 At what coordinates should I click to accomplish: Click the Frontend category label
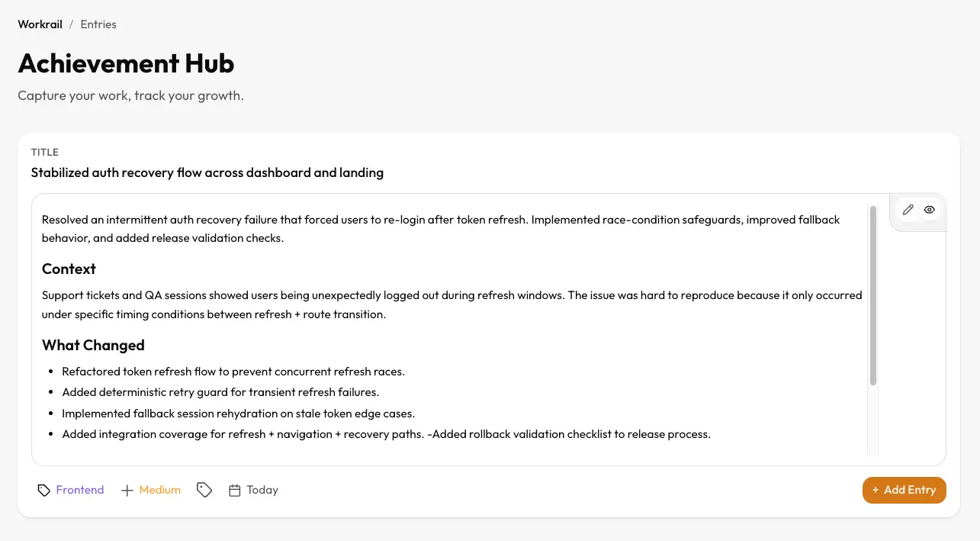pyautogui.click(x=79, y=489)
